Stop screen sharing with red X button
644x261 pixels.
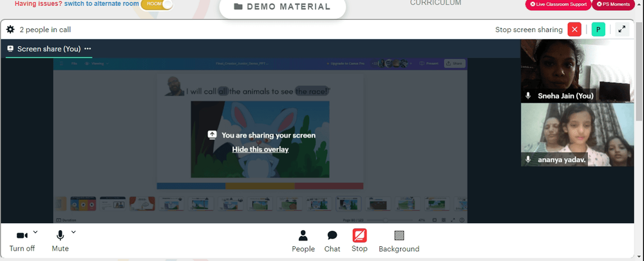(x=574, y=30)
